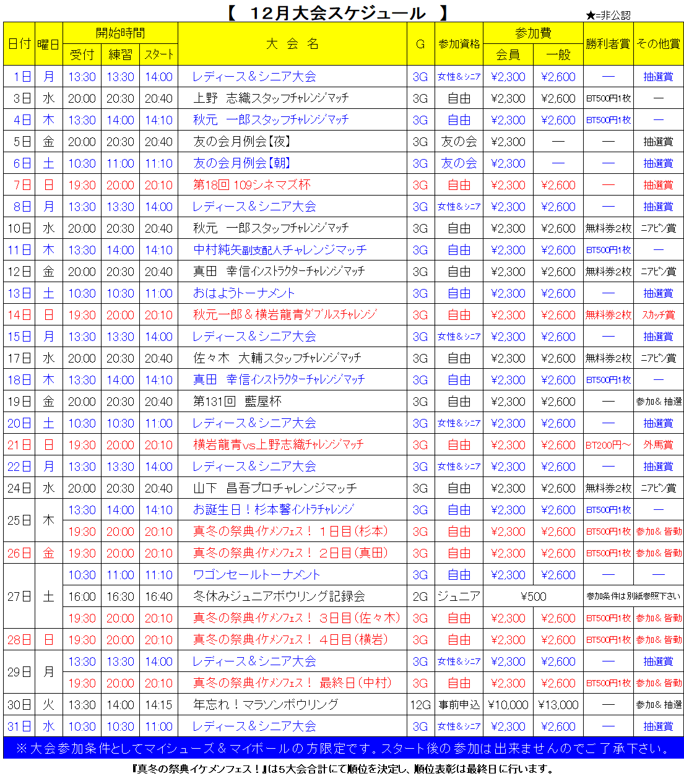Image resolution: width=684 pixels, height=784 pixels.
Task: Open the おはようトーナメント event name
Action: click(244, 293)
